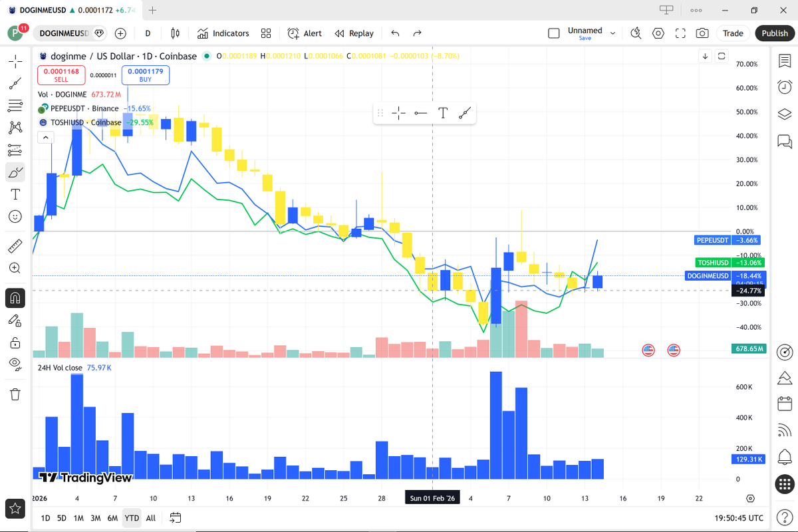The image size is (798, 532).
Task: Toggle stay in drawing mode pencil
Action: pyautogui.click(x=15, y=320)
